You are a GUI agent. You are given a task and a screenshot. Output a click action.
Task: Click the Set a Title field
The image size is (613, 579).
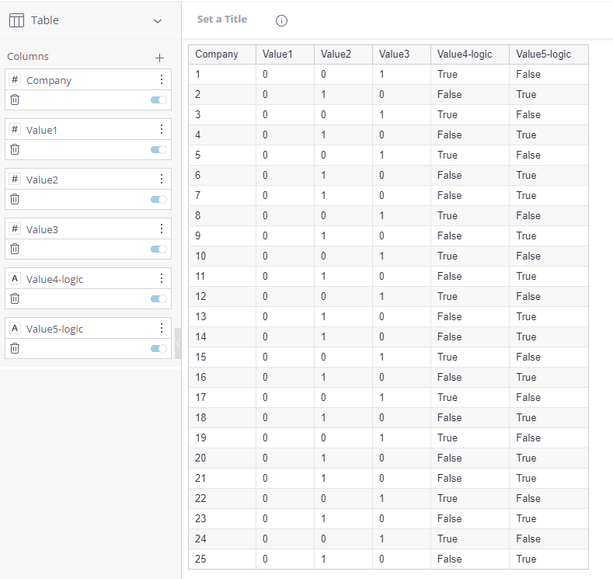point(221,20)
